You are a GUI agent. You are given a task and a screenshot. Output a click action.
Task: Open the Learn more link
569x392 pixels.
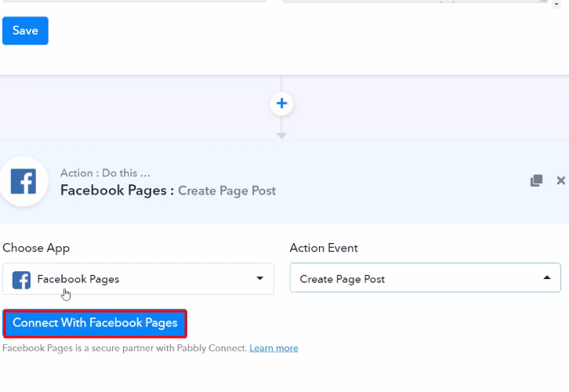tap(274, 348)
